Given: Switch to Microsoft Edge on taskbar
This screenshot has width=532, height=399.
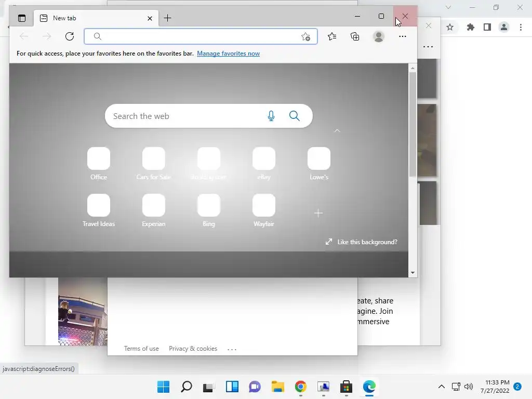Looking at the screenshot, I should click(369, 387).
